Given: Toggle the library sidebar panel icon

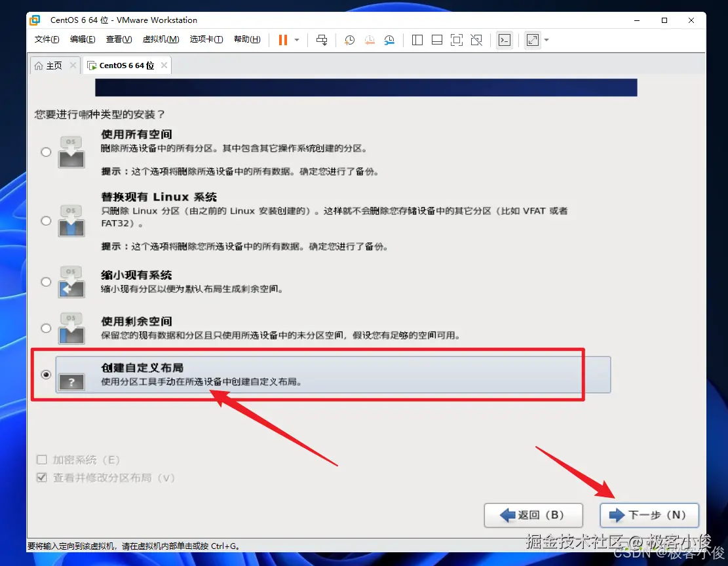Looking at the screenshot, I should pos(417,40).
